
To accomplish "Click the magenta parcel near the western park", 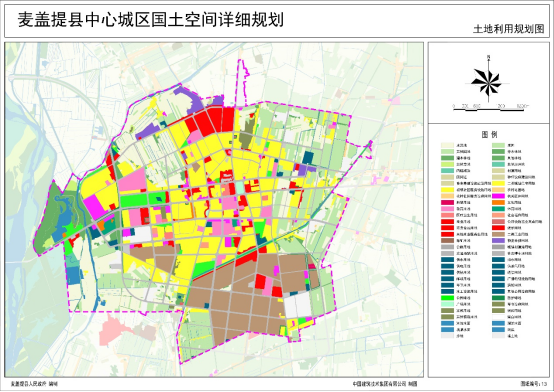I will click(x=95, y=207).
